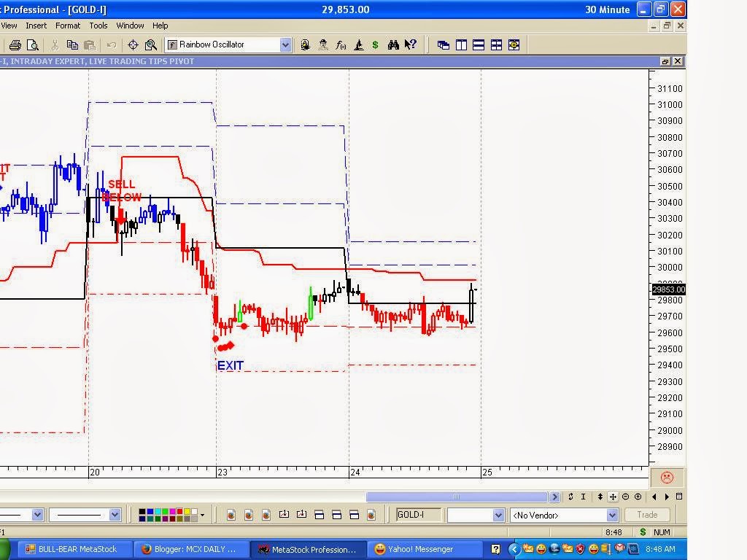Open the Window menu
This screenshot has width=747, height=560.
pyautogui.click(x=130, y=26)
